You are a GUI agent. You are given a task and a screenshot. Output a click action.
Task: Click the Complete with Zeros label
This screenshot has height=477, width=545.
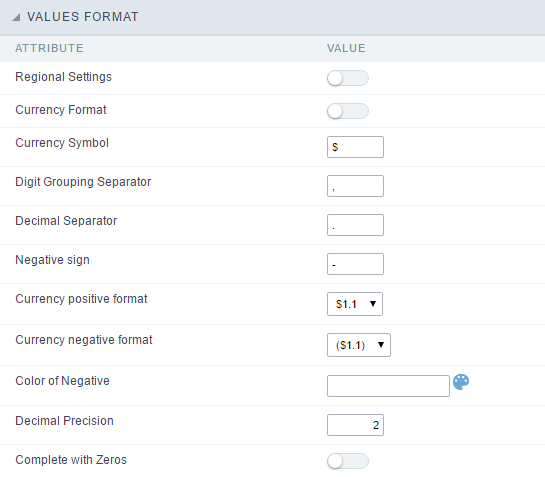pyautogui.click(x=71, y=460)
